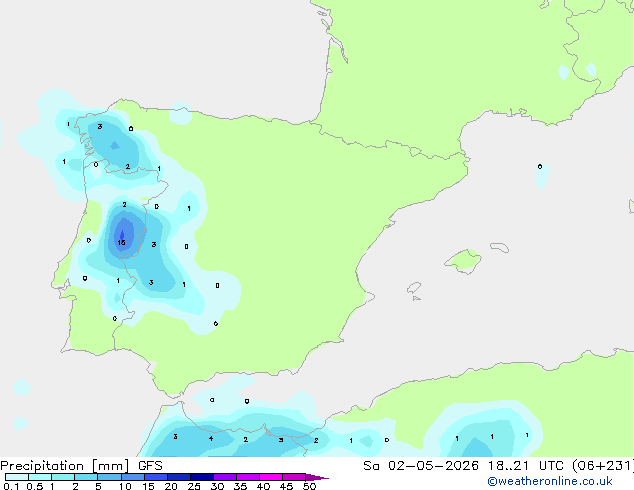This screenshot has height=490, width=634.
Task: Click the 'Precipitation [mm]' title text
Action: tap(65, 466)
